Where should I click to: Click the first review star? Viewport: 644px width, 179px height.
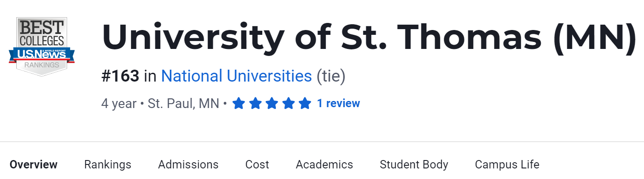point(238,104)
